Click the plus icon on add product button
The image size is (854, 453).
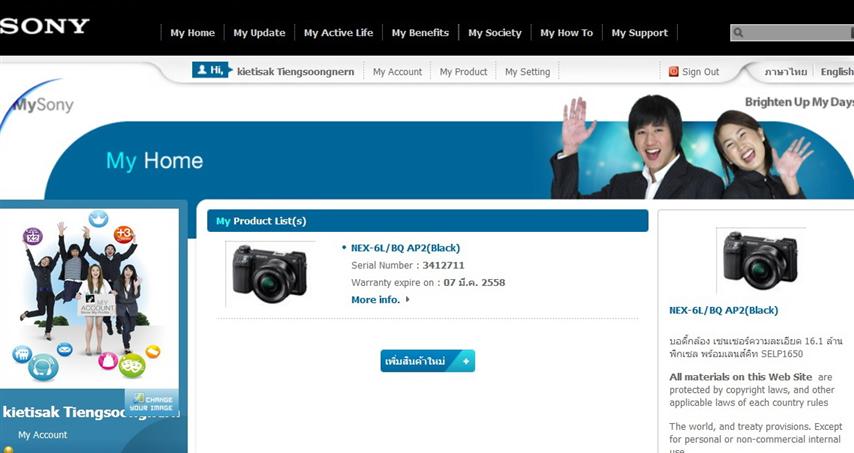[466, 361]
